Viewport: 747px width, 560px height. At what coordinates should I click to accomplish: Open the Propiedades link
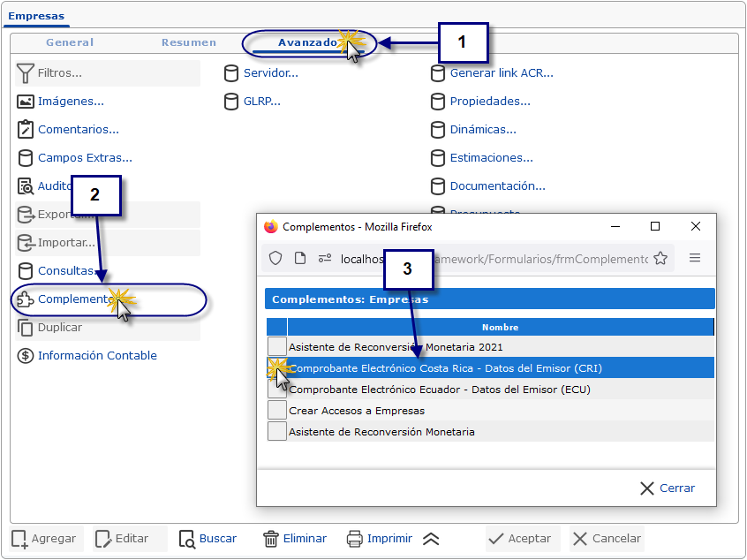click(490, 101)
